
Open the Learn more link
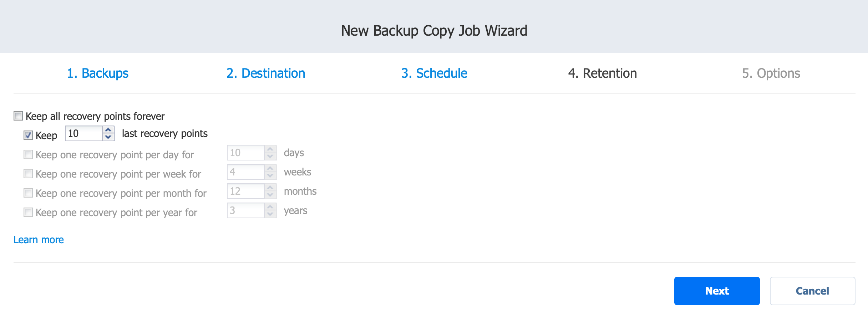pos(39,240)
